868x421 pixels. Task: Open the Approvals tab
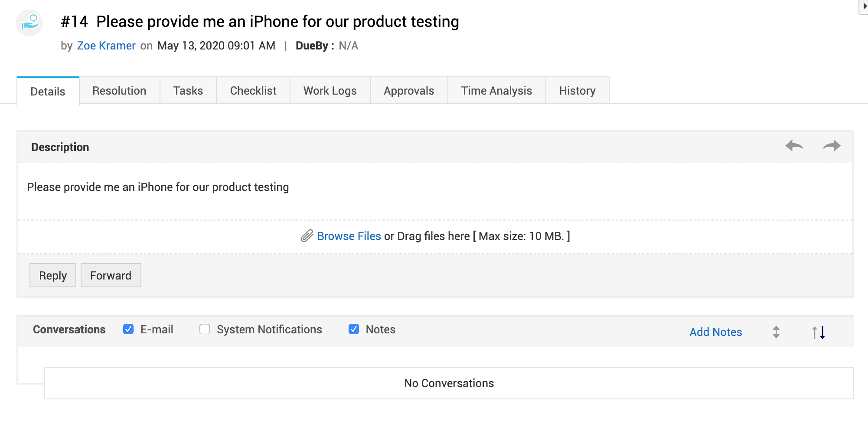[409, 91]
